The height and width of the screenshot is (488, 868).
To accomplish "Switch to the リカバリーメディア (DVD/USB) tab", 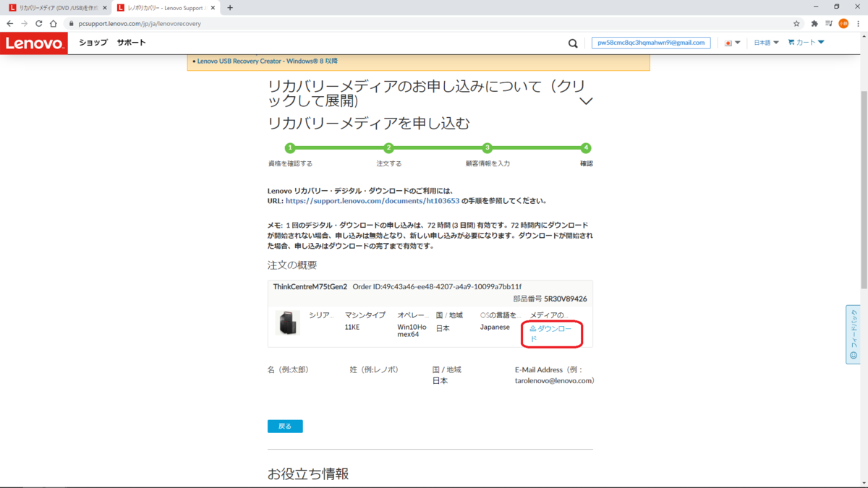I will [x=51, y=8].
